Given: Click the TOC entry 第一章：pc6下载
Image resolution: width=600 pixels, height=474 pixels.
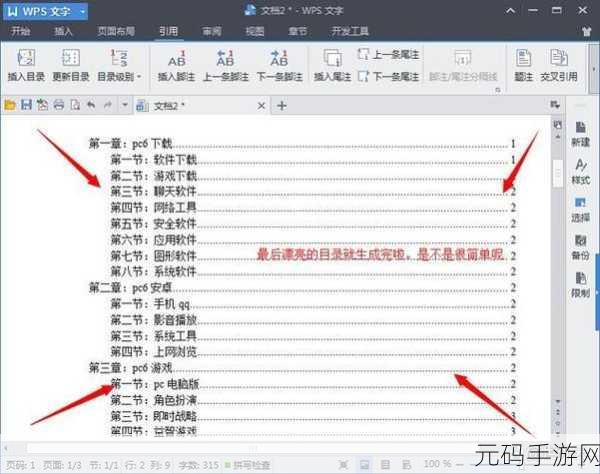Looking at the screenshot, I should 302,144.
